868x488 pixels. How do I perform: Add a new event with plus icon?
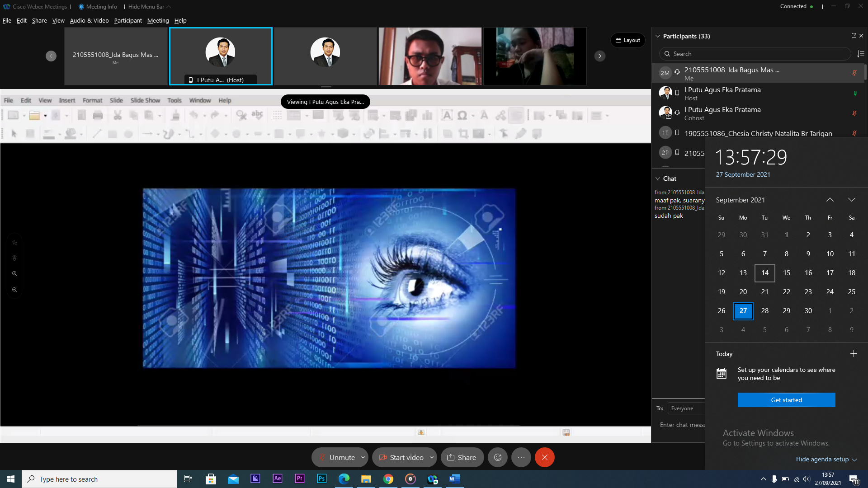[854, 354]
